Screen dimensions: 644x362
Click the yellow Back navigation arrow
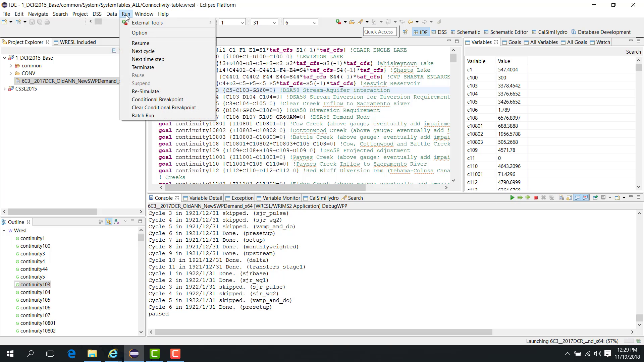(x=410, y=22)
